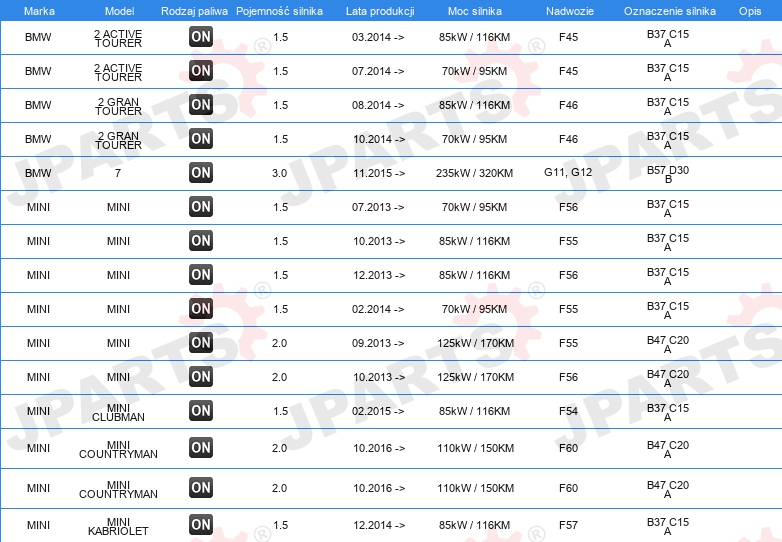782x542 pixels.
Task: Click the MINI make cell in the Clubman row
Action: coord(38,411)
